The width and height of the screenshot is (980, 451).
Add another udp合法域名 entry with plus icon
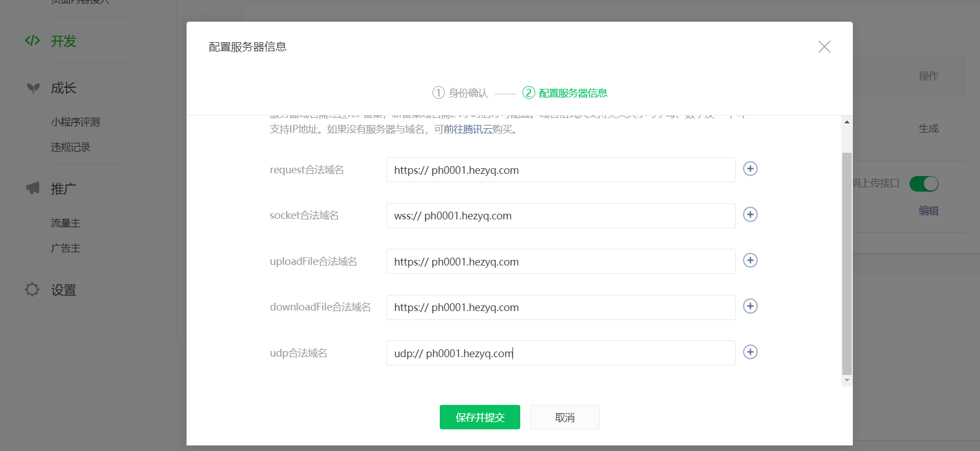point(750,352)
